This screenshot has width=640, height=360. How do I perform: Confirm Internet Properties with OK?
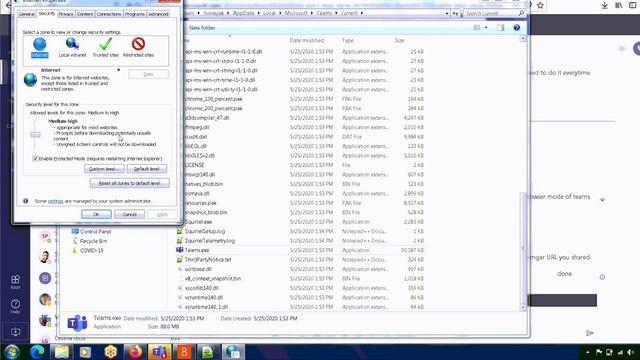pyautogui.click(x=96, y=214)
